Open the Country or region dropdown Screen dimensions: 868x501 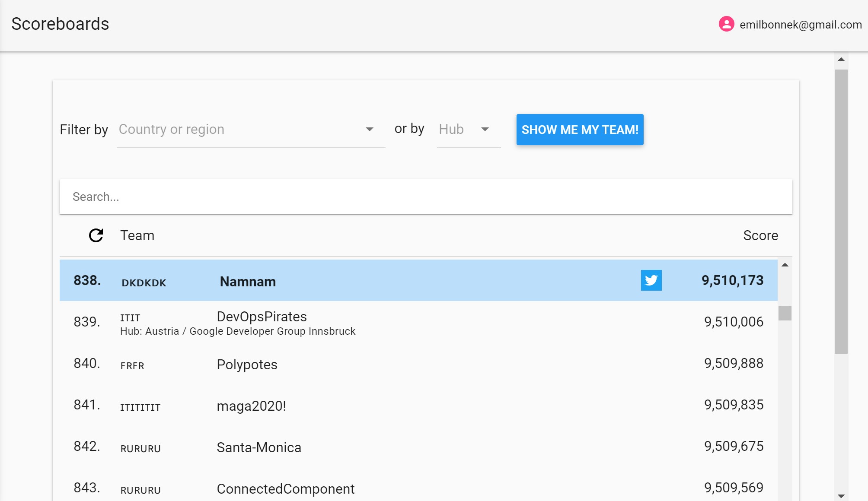tap(242, 130)
